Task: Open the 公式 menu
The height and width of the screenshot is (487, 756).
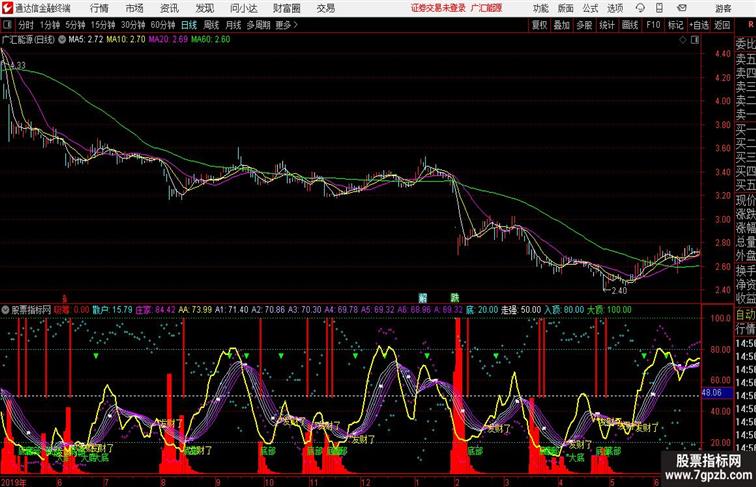Action: point(590,8)
